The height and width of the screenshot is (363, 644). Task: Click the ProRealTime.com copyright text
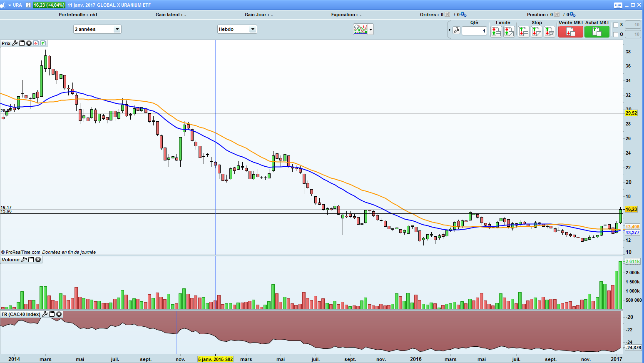click(21, 252)
